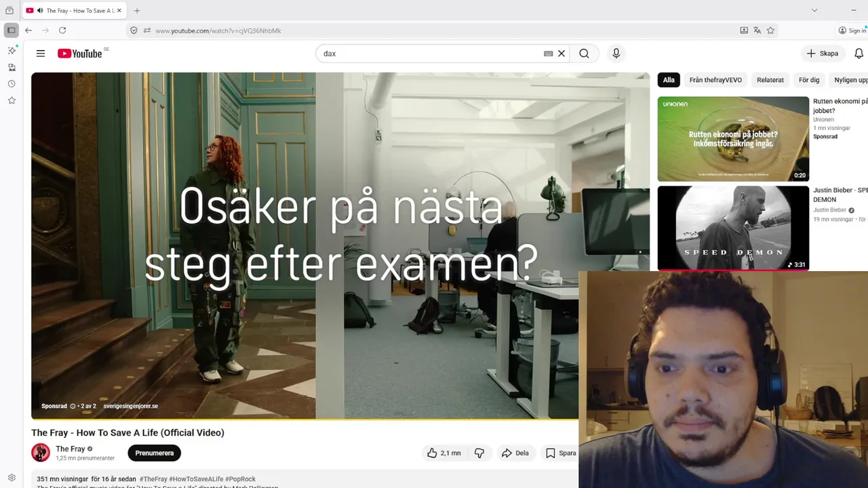Click the #TheFray hashtag
The image size is (868, 488).
(x=153, y=479)
